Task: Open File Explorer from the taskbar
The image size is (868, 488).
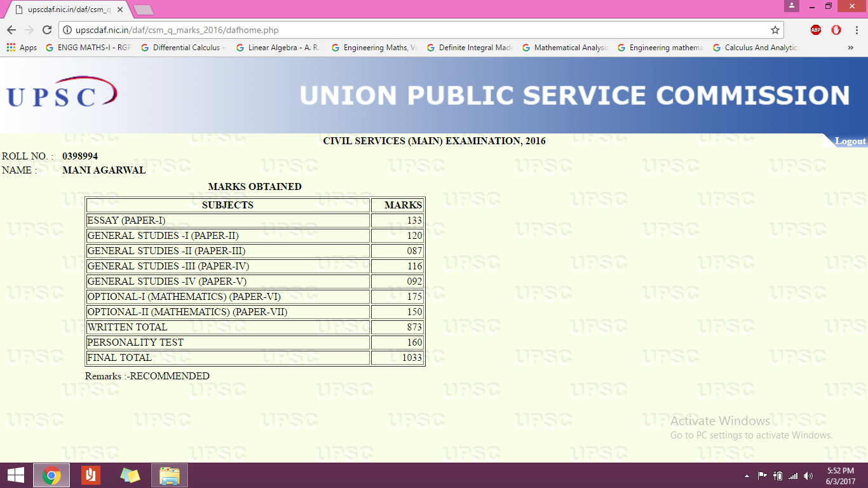Action: [x=170, y=475]
